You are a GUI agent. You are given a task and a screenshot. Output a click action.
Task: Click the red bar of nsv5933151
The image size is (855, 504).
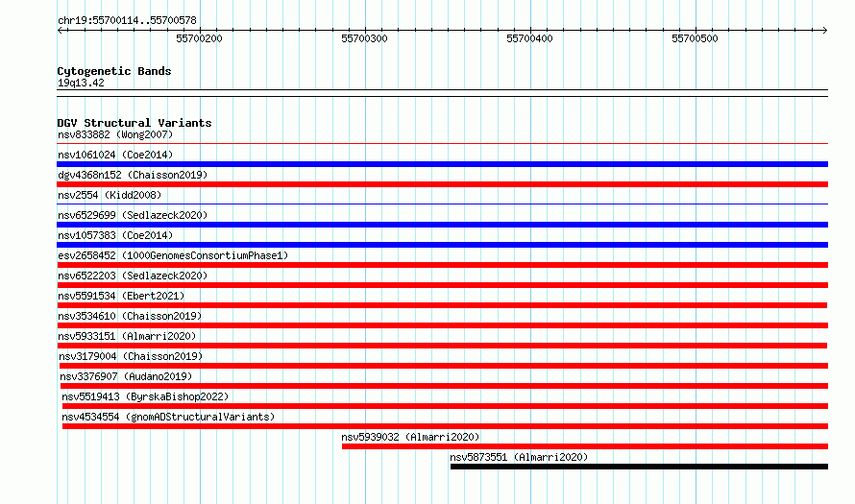[442, 346]
